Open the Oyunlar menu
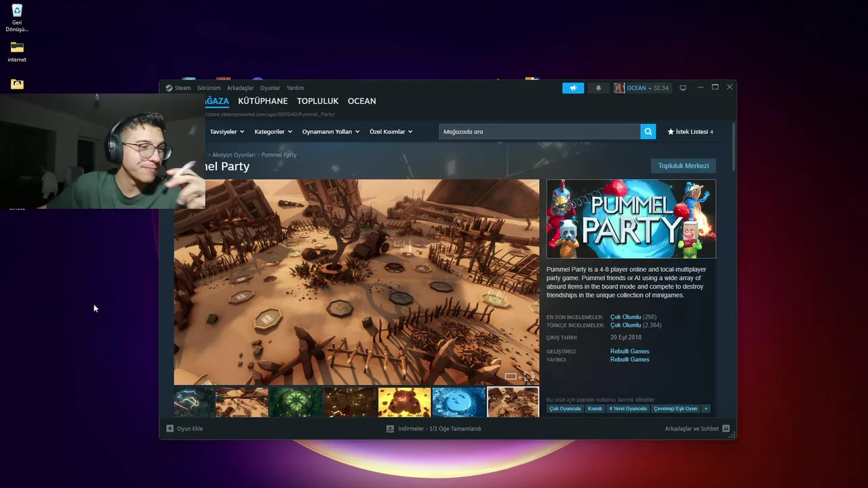 pyautogui.click(x=270, y=88)
